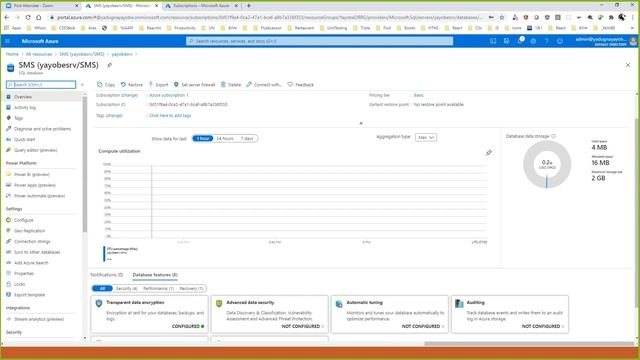Click the Copy toolbar command

106,84
